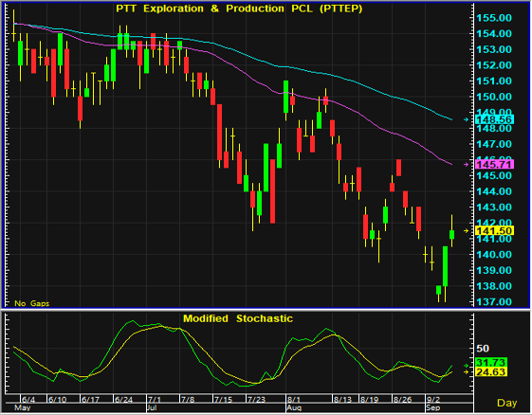
Task: Click the magenta arrow beside 145.71
Action: 467,165
